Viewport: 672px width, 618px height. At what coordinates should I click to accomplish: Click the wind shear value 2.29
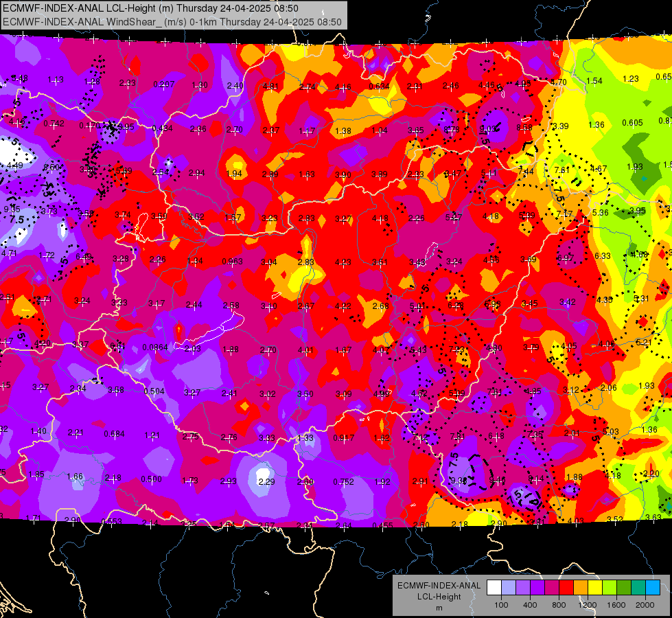pos(266,481)
